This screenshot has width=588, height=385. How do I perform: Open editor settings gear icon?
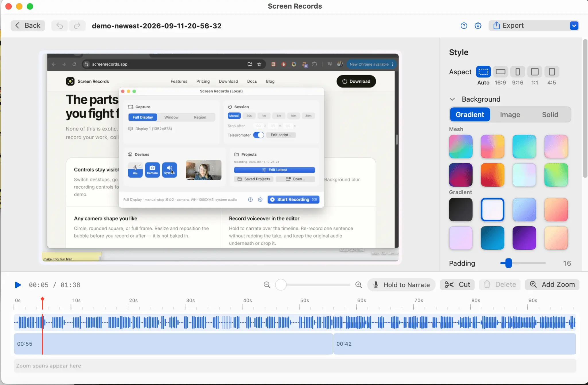point(478,26)
